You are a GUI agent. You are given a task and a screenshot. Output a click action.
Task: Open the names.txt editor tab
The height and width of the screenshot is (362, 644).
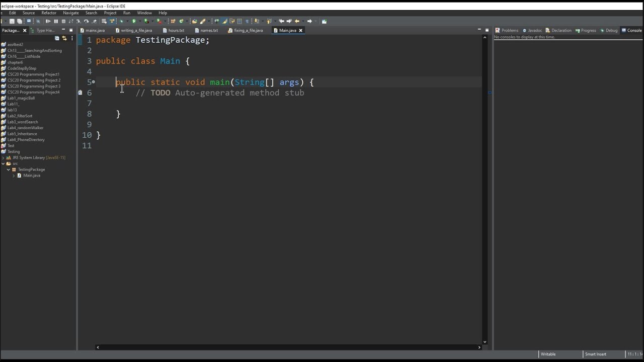(x=206, y=31)
